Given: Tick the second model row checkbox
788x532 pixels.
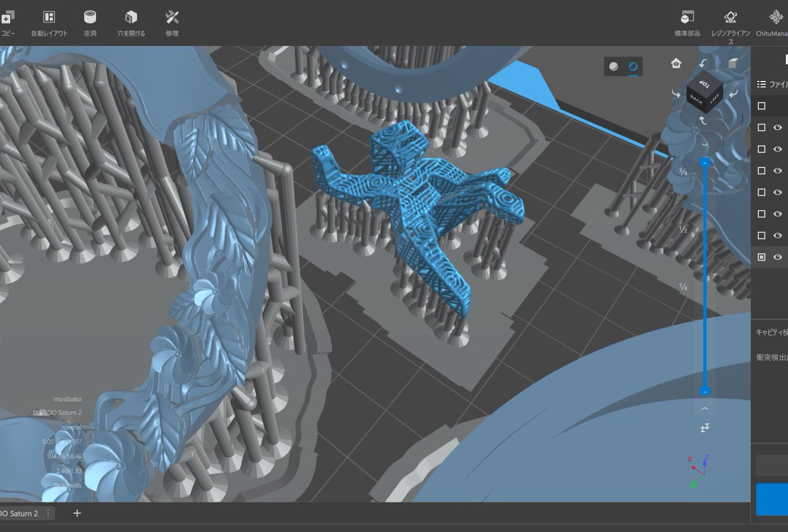Looking at the screenshot, I should (x=762, y=149).
